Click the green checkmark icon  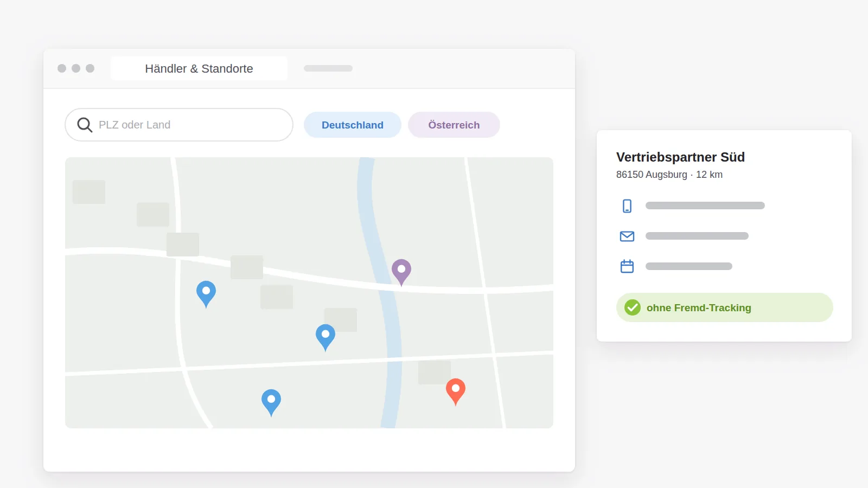(x=633, y=307)
